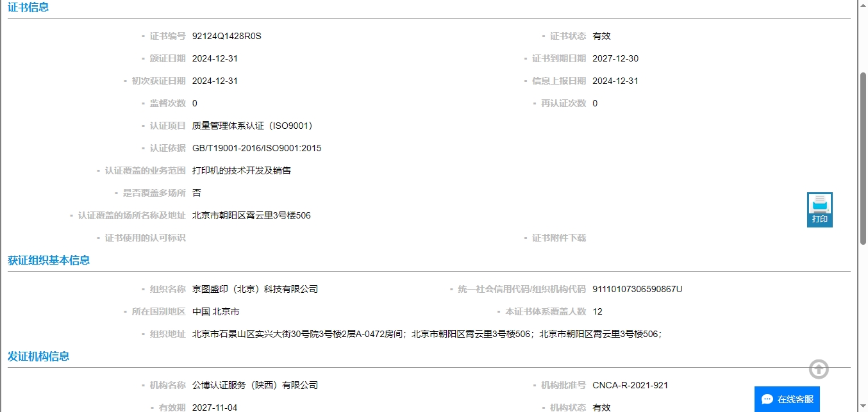Select 信息上报日期 value 2024-12-31
This screenshot has width=868, height=412.
click(615, 81)
